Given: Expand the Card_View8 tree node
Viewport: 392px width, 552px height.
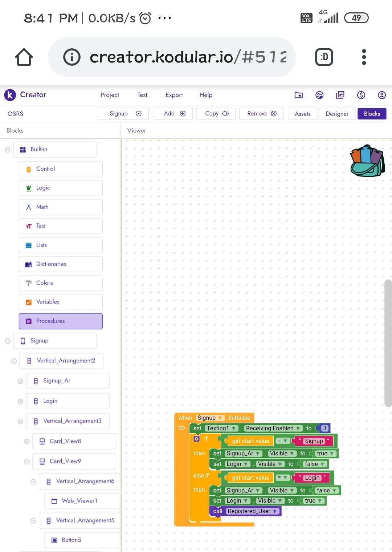Looking at the screenshot, I should point(26,442).
